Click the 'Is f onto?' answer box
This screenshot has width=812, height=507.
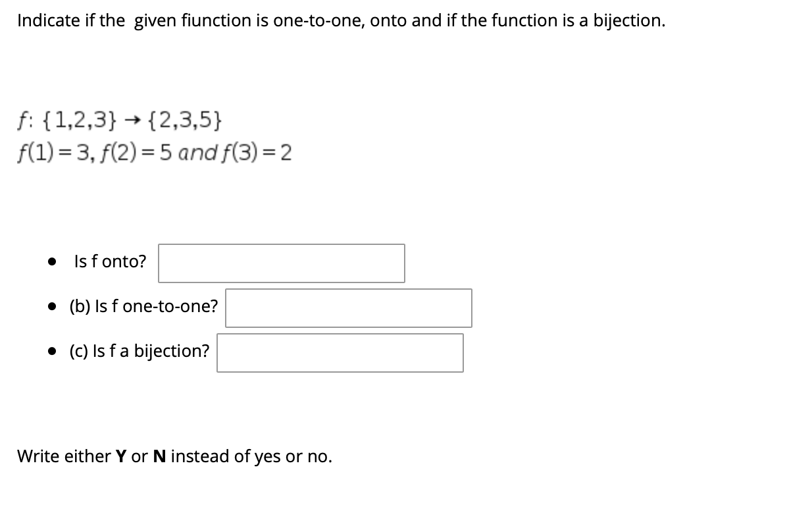tap(281, 263)
